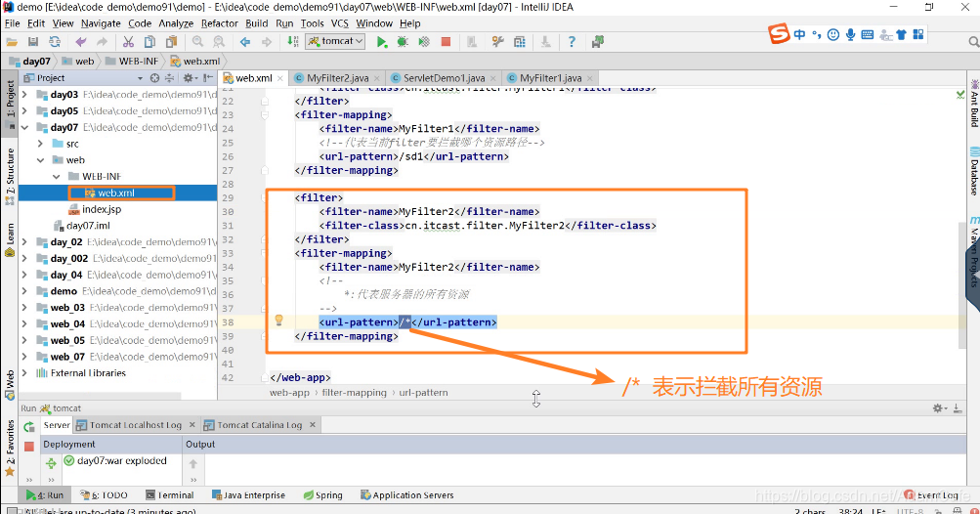Click the Open folder toolbar icon
The height and width of the screenshot is (514, 980).
[12, 42]
